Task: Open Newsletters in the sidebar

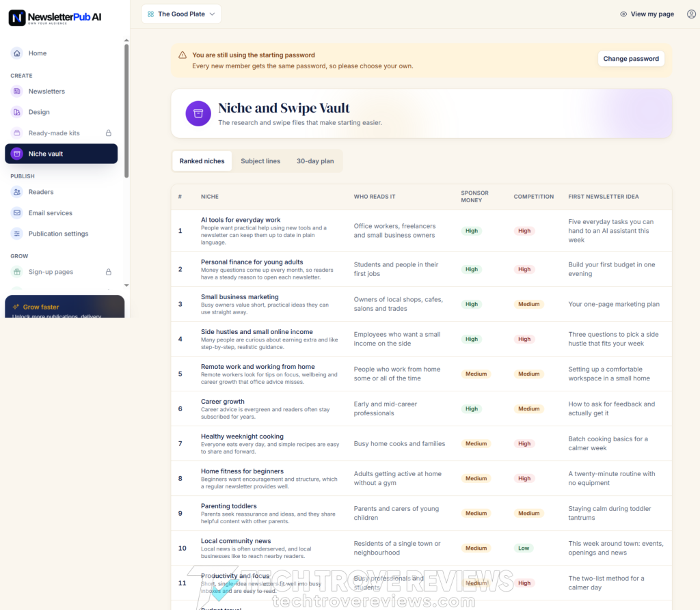Action: point(61,91)
